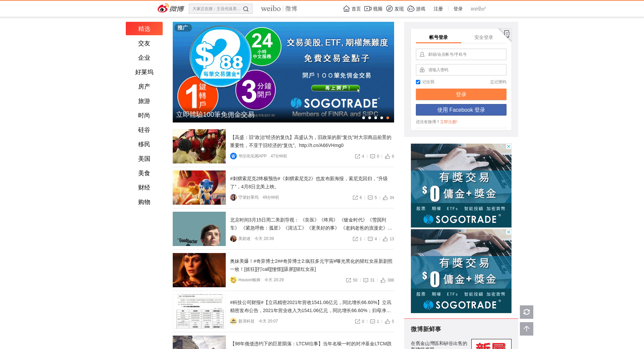Click the orange 登录 button

pyautogui.click(x=461, y=94)
